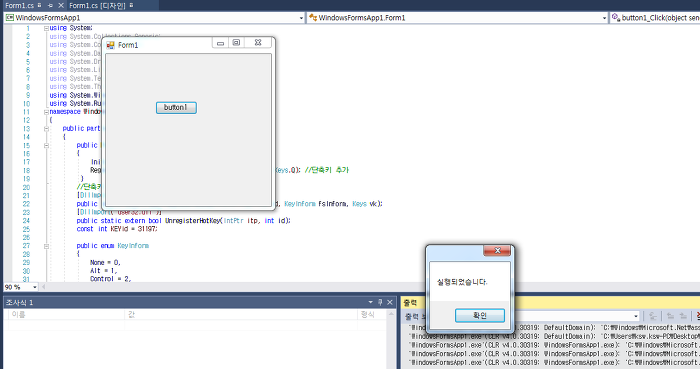Collapse the KeyInform enum at line 27

click(46, 246)
